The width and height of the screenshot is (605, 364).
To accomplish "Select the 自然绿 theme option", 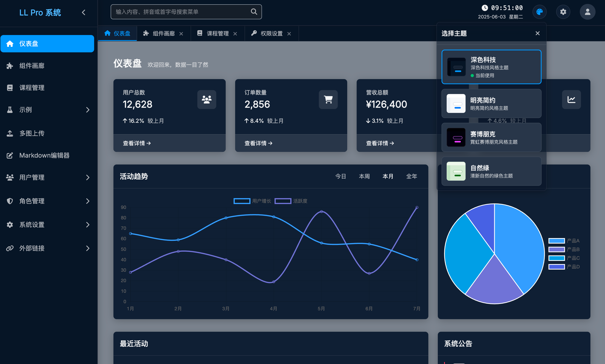I will (x=491, y=171).
